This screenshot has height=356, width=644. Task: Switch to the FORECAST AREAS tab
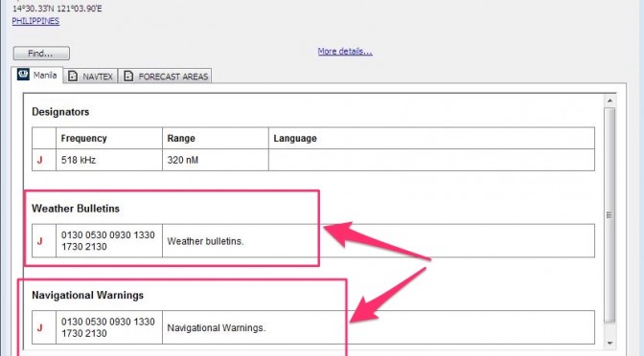pos(165,77)
